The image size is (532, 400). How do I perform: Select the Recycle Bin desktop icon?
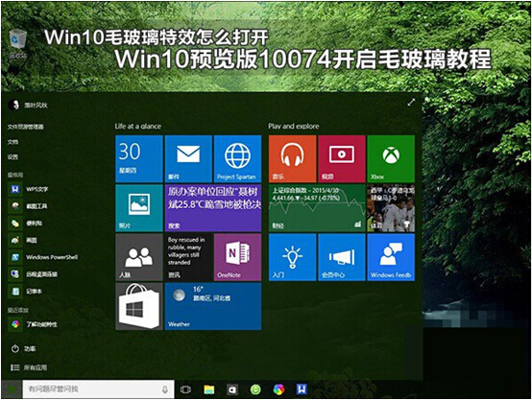point(17,43)
